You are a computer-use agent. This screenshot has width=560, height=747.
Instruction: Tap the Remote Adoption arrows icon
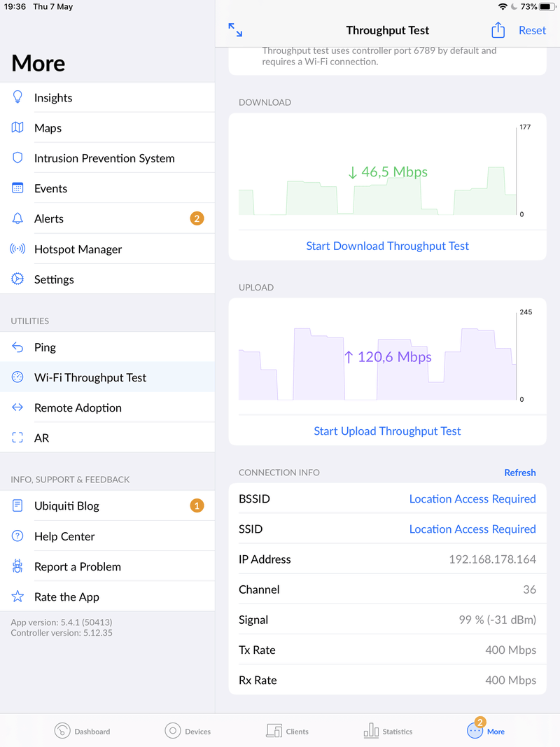coord(17,407)
